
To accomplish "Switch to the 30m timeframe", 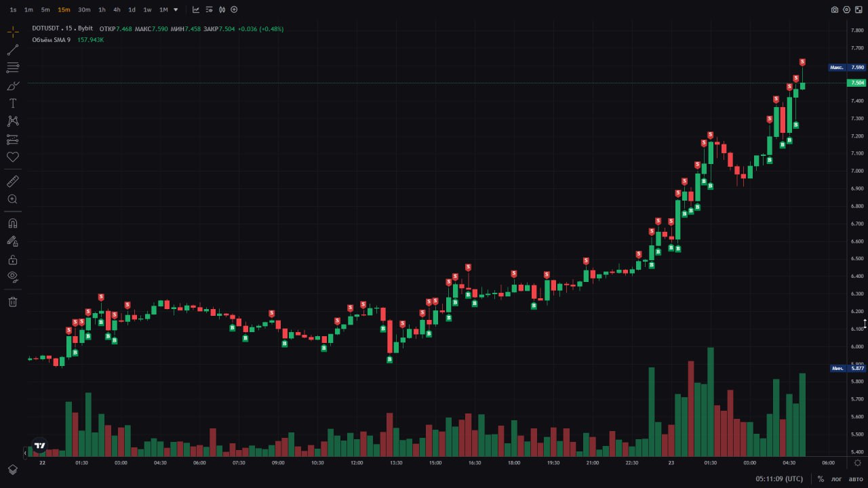I will pyautogui.click(x=84, y=9).
